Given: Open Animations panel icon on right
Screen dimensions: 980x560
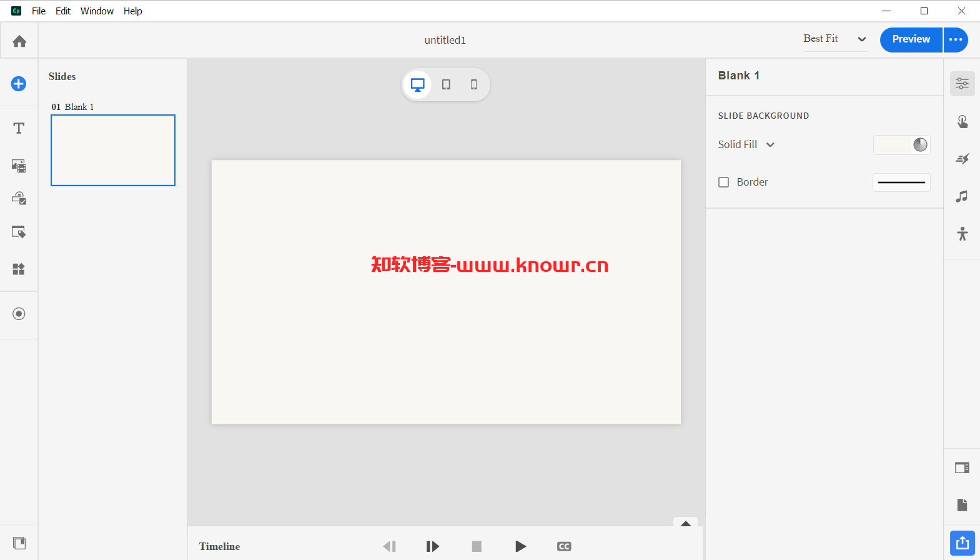Looking at the screenshot, I should (x=962, y=159).
